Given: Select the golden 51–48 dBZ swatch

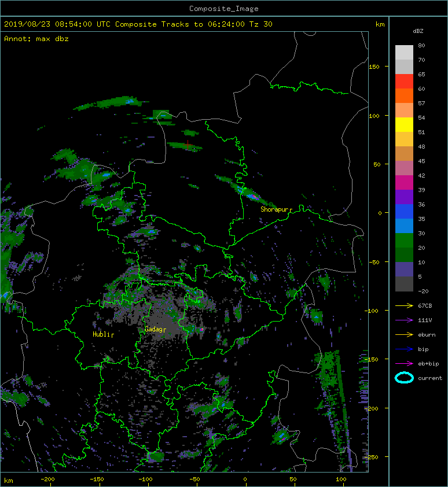Looking at the screenshot, I should tap(404, 139).
